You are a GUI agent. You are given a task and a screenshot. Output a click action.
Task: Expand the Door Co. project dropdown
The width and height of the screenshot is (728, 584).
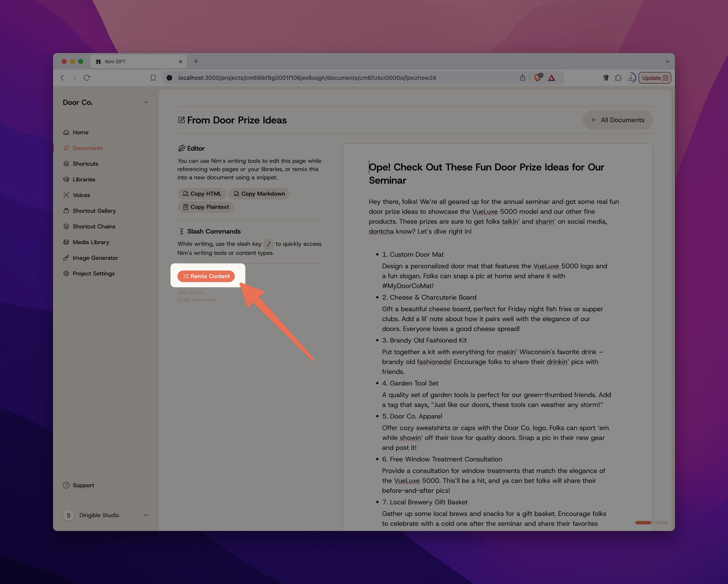(x=146, y=102)
